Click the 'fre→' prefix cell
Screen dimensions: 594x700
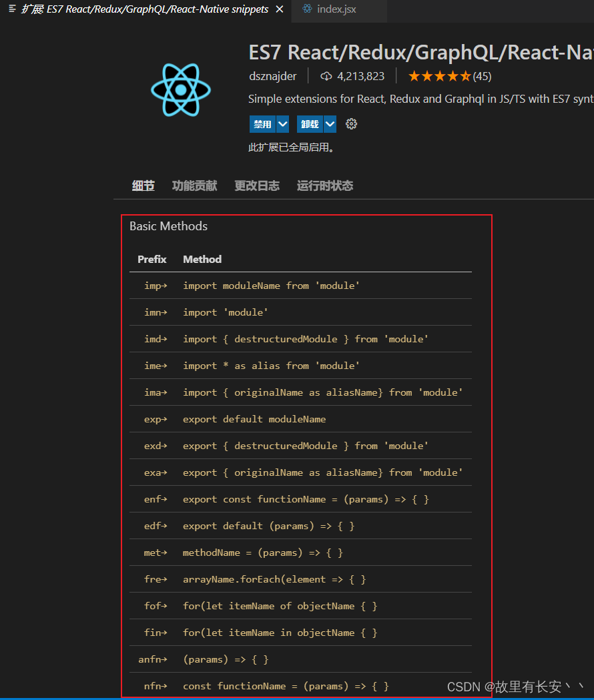[x=156, y=579]
